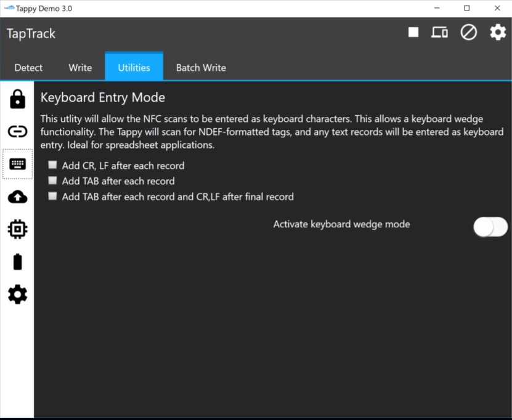The image size is (512, 420).
Task: Select the link icon in sidebar
Action: [17, 131]
